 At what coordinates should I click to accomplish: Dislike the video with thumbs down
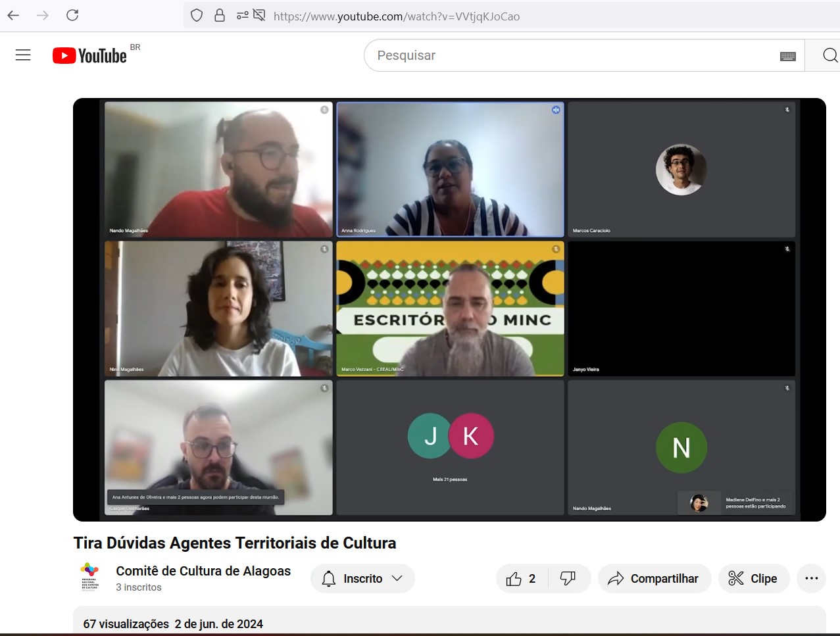(x=568, y=579)
